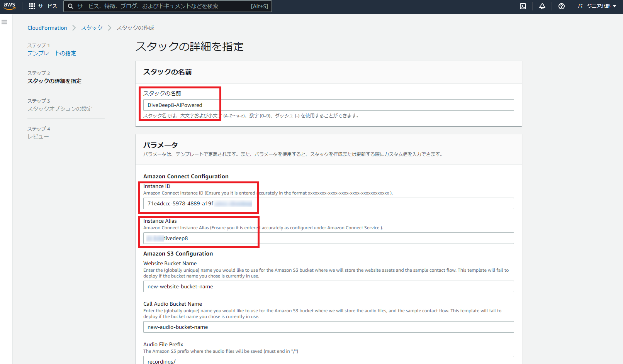Launch the CloudShell terminal icon
This screenshot has width=623, height=364.
click(523, 6)
